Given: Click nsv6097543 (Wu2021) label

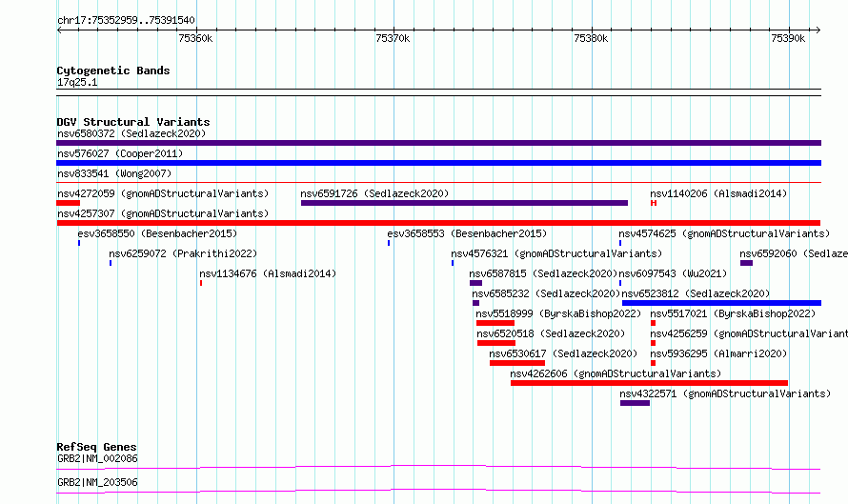Looking at the screenshot, I should pyautogui.click(x=673, y=273).
